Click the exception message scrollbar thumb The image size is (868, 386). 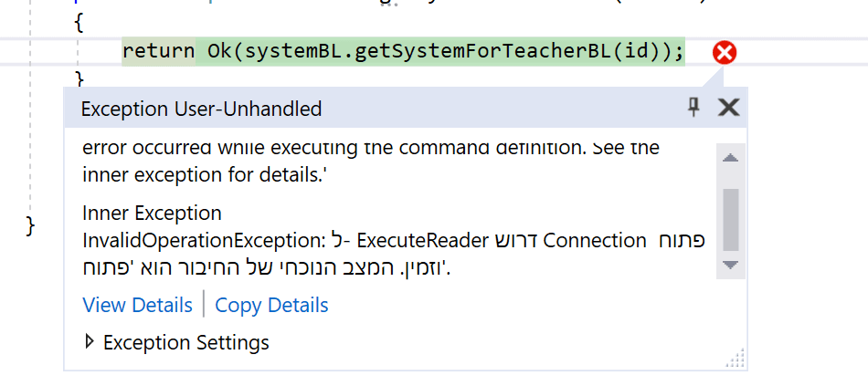pyautogui.click(x=729, y=217)
